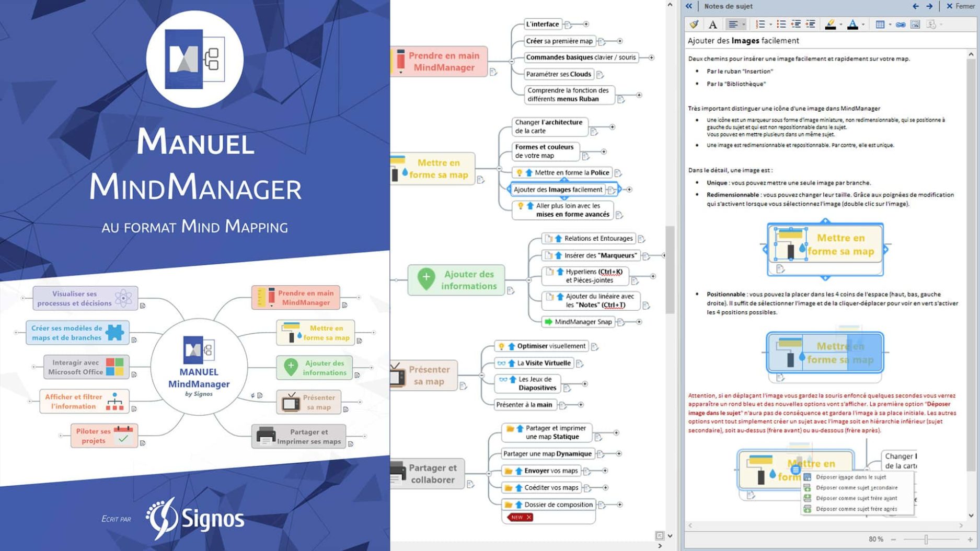The width and height of the screenshot is (980, 551).
Task: Select the Format Painter in the Notes toolbar
Action: point(694,24)
